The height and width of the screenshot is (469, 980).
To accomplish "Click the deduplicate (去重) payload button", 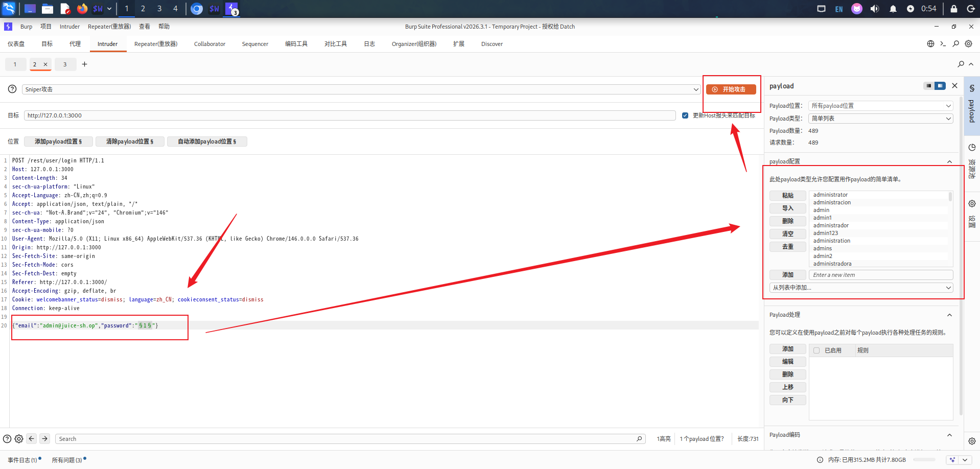I will click(x=788, y=247).
